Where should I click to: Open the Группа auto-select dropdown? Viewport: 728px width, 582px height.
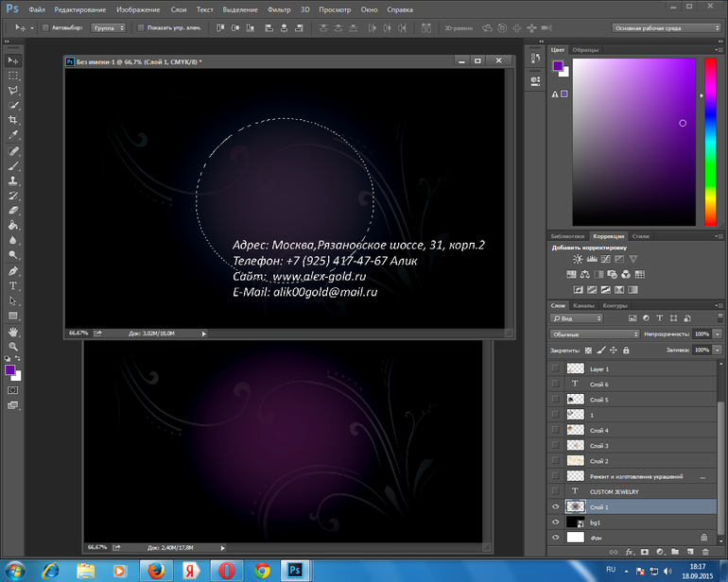110,28
